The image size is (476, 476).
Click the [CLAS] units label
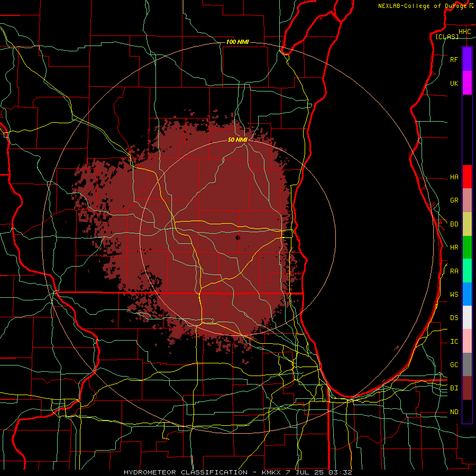pos(447,37)
